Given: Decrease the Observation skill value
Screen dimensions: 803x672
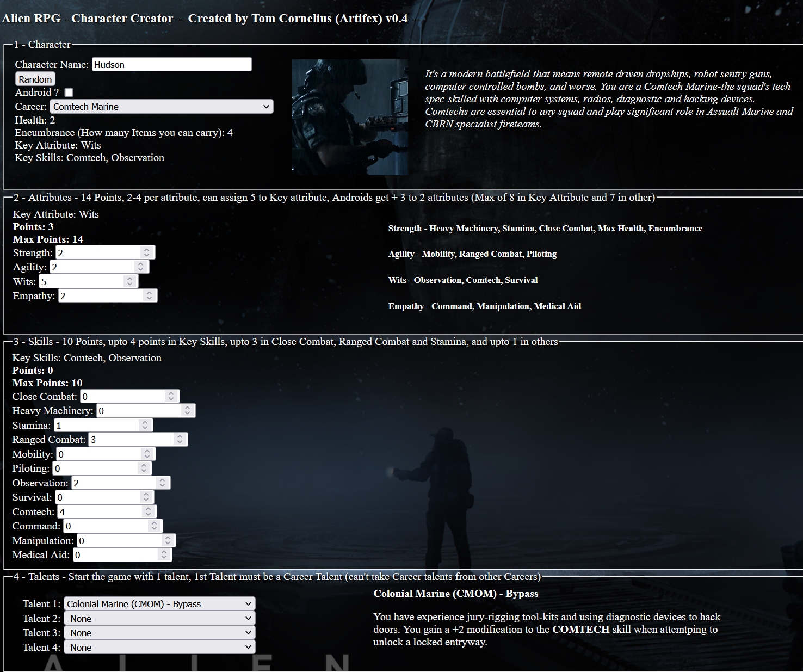Looking at the screenshot, I should (163, 485).
